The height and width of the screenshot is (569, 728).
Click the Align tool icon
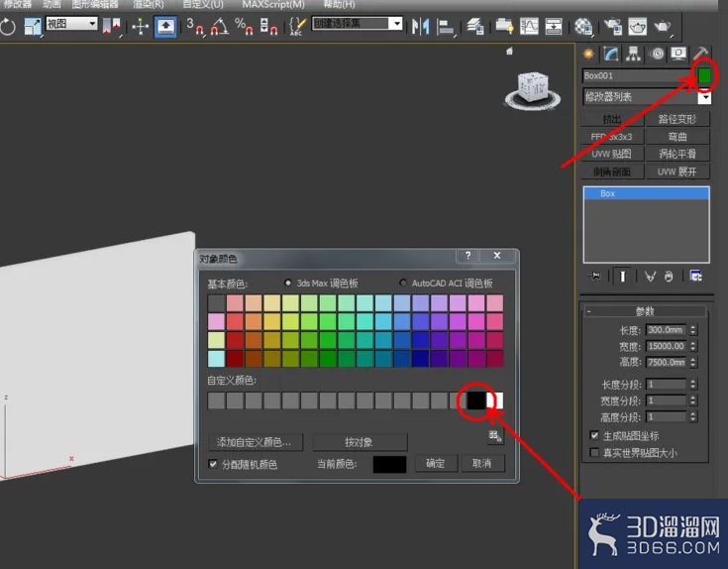pyautogui.click(x=446, y=27)
